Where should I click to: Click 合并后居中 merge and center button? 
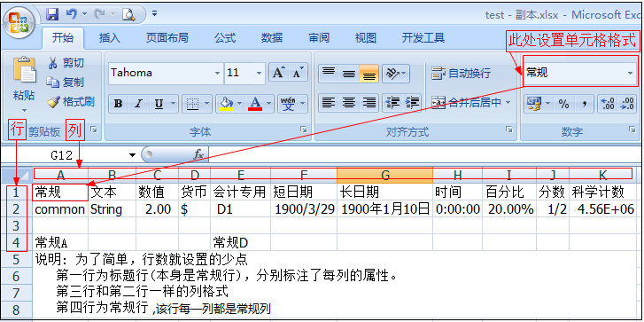pos(466,102)
